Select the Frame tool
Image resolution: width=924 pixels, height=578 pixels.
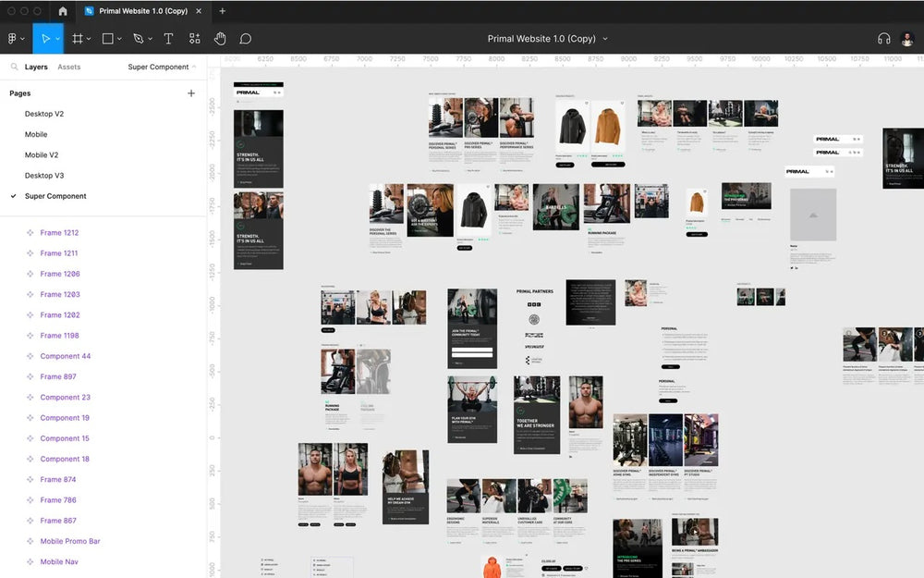tap(78, 39)
